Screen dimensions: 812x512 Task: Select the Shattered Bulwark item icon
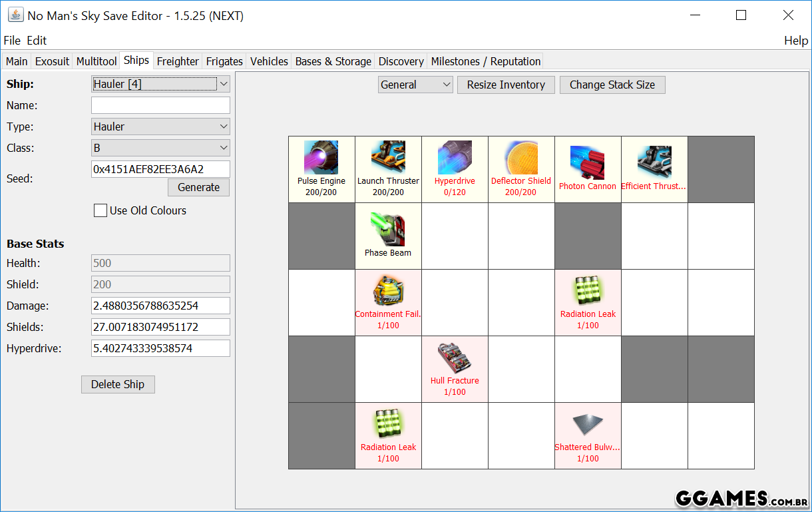[x=588, y=425]
